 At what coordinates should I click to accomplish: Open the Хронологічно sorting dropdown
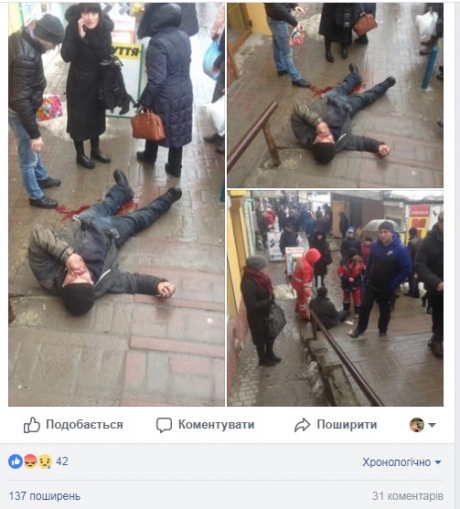pos(402,462)
